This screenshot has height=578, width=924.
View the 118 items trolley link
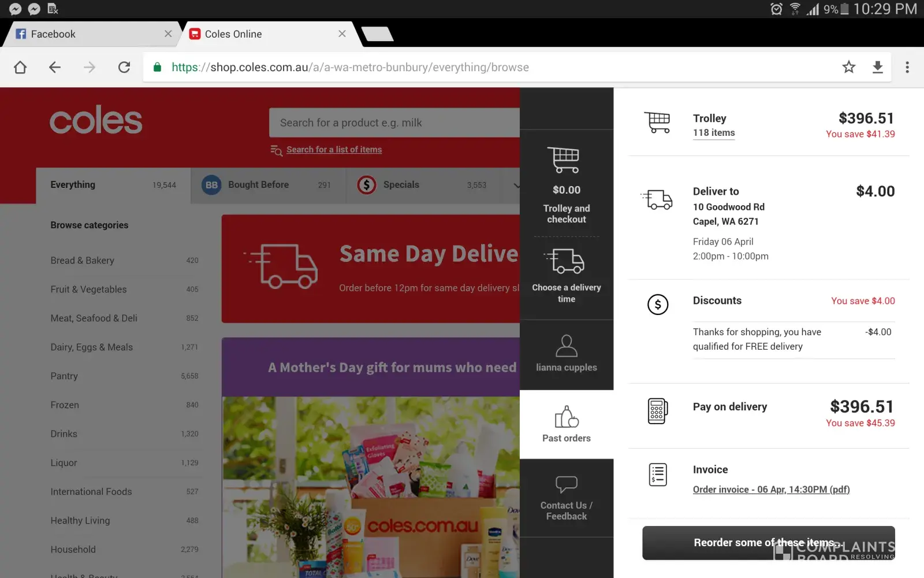(x=714, y=133)
